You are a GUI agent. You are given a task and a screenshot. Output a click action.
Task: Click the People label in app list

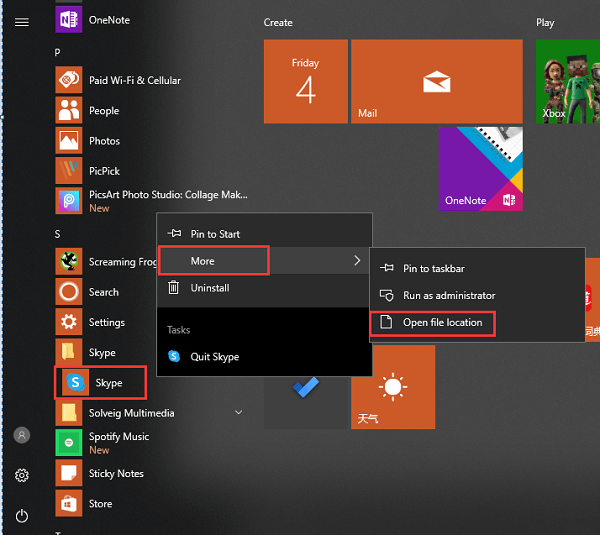[x=104, y=111]
